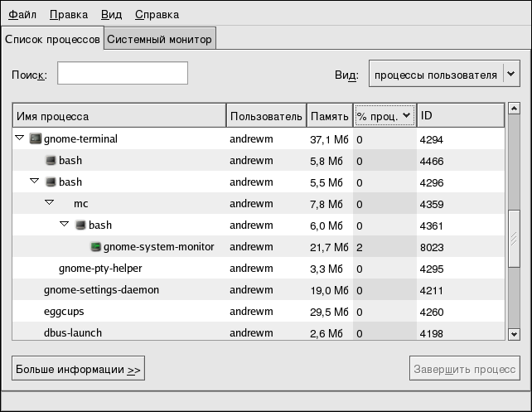Click the gnome-terminal process icon
This screenshot has width=532, height=412.
click(x=35, y=139)
